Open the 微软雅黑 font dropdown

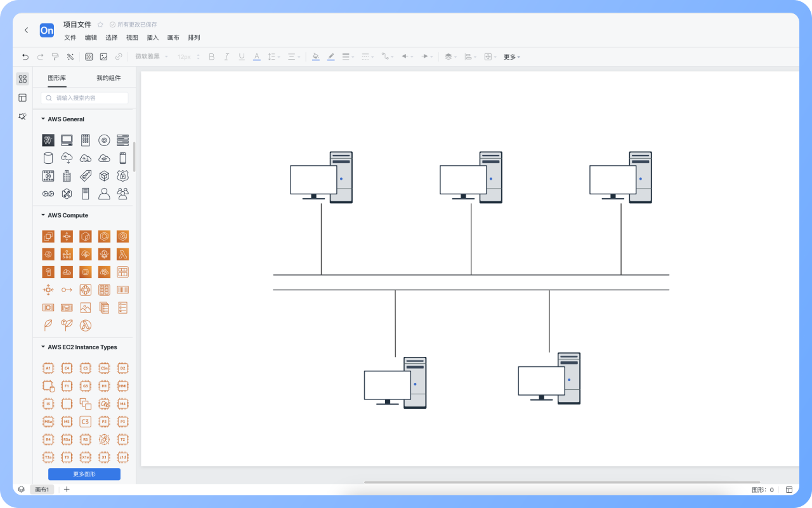coord(151,57)
